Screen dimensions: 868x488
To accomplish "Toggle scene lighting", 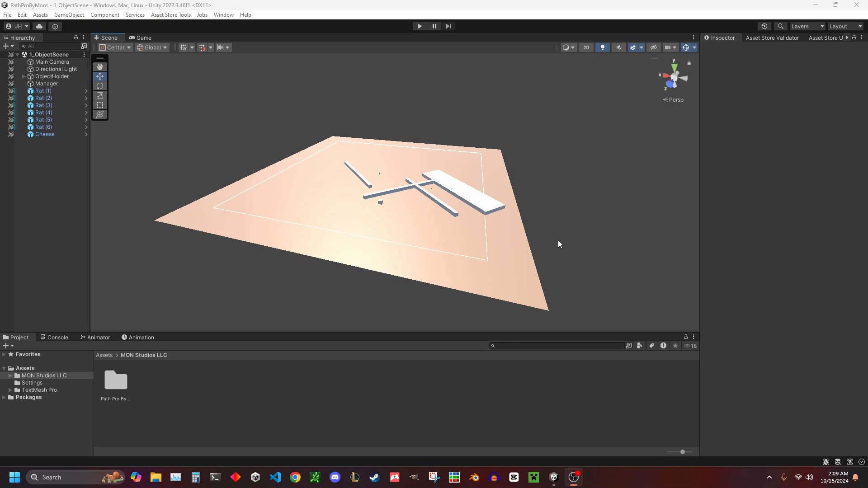I will pyautogui.click(x=603, y=47).
